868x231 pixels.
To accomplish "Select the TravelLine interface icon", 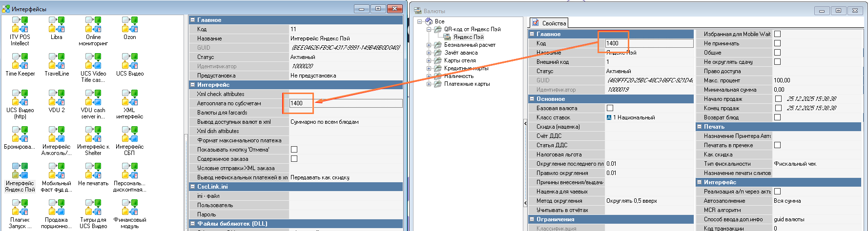I will 57,61.
